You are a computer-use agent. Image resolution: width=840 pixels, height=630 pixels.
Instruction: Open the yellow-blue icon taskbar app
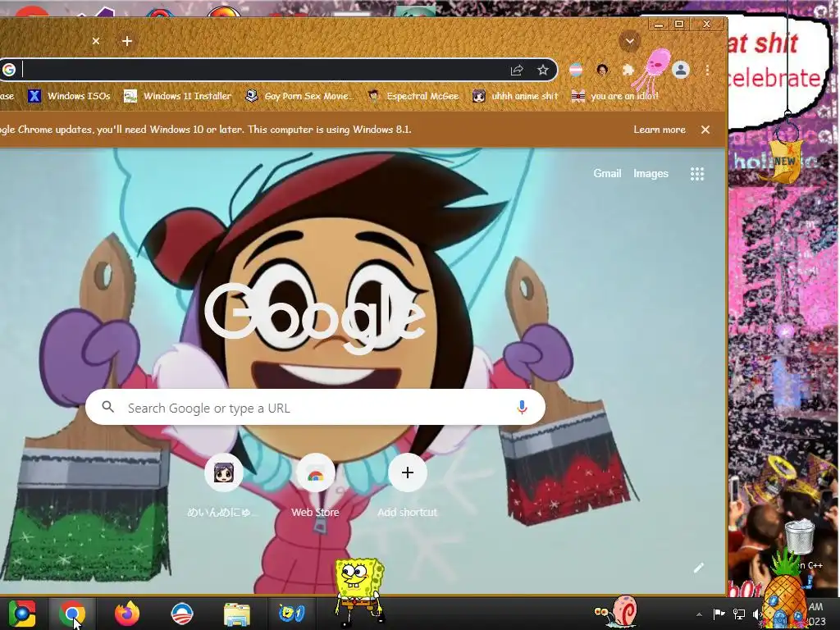click(x=292, y=614)
